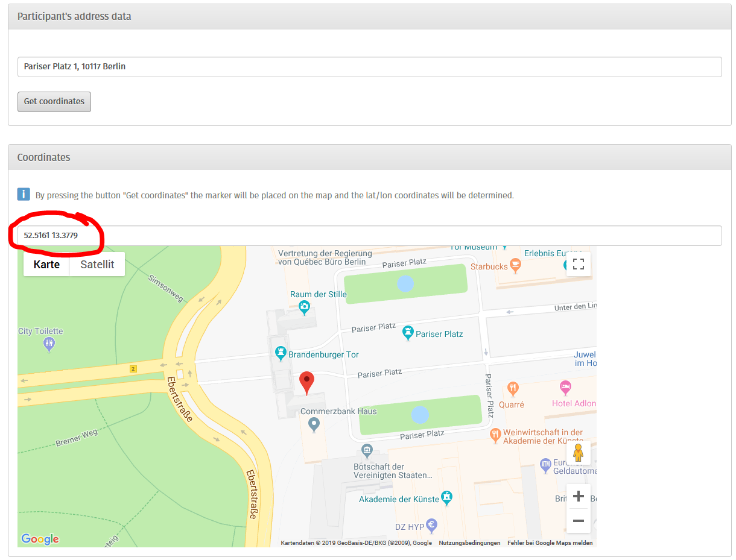Click the Starbucks cafe icon

coord(515,264)
